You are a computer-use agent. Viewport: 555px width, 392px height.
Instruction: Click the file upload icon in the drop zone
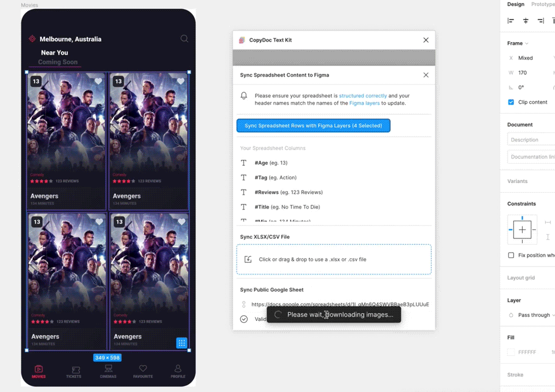pos(248,259)
